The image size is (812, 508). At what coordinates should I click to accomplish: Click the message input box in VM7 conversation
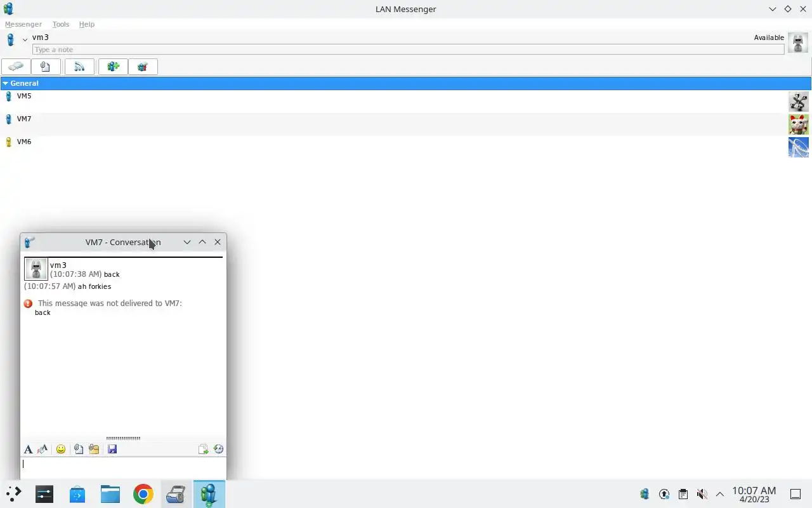123,468
